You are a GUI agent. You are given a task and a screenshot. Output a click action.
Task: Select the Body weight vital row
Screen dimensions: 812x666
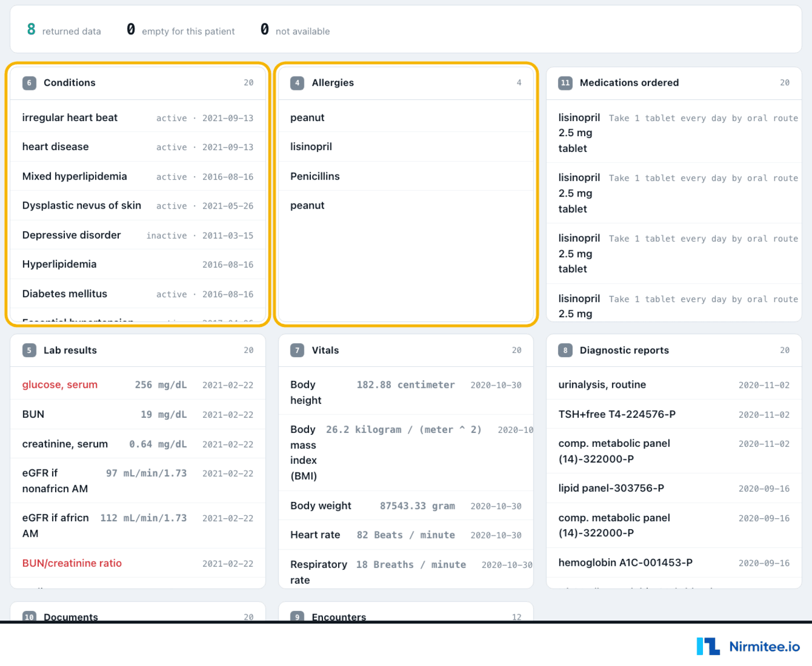[406, 505]
